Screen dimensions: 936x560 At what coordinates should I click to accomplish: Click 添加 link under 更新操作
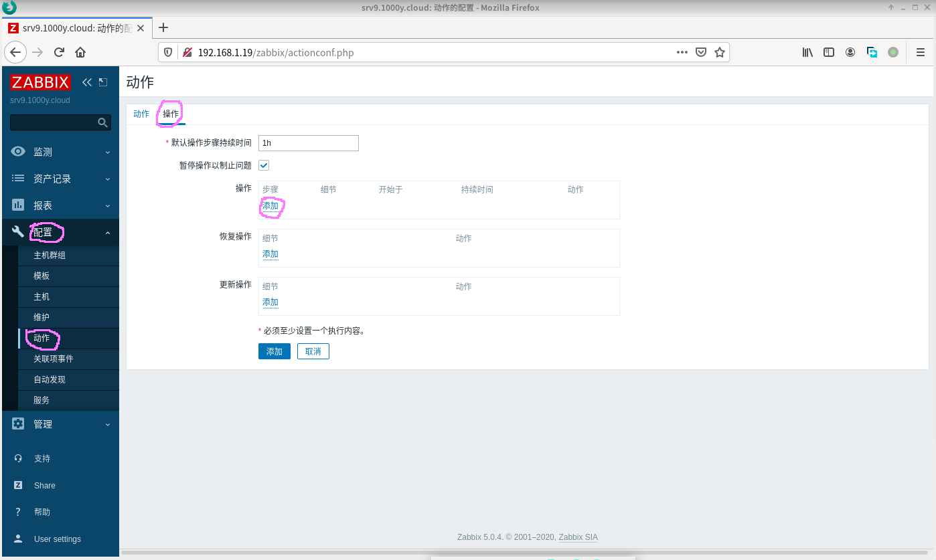(270, 302)
